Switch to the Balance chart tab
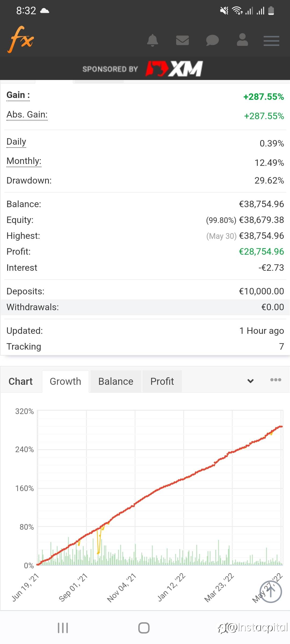 pos(116,381)
